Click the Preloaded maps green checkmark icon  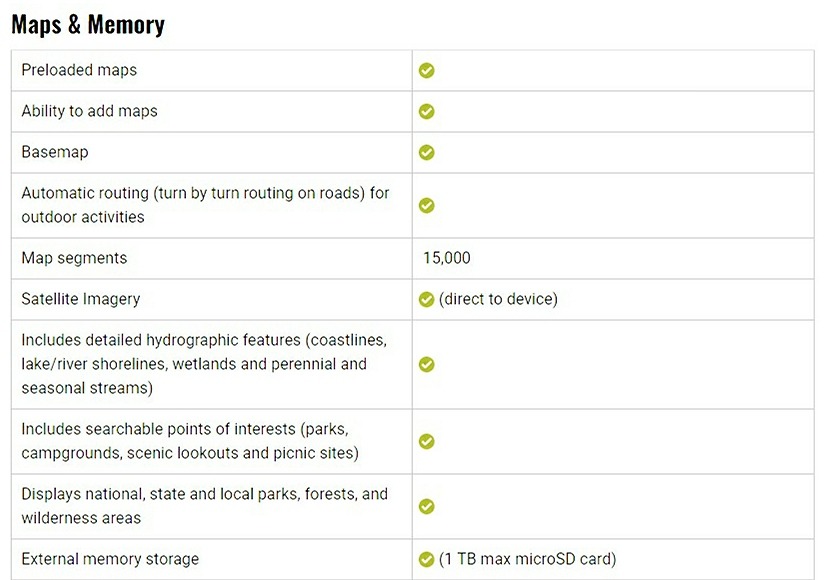(x=427, y=71)
